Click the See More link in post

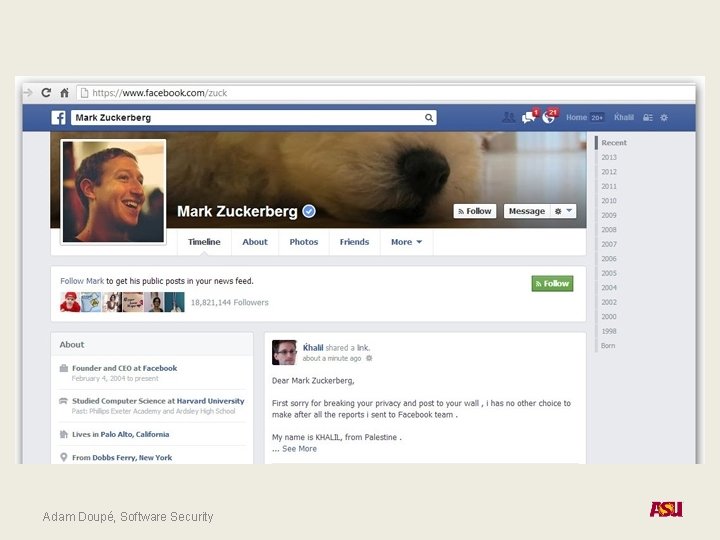coord(299,449)
